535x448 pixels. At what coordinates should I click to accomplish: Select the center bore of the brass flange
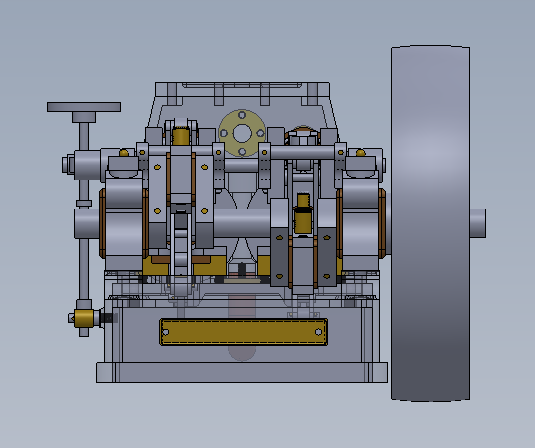(242, 133)
